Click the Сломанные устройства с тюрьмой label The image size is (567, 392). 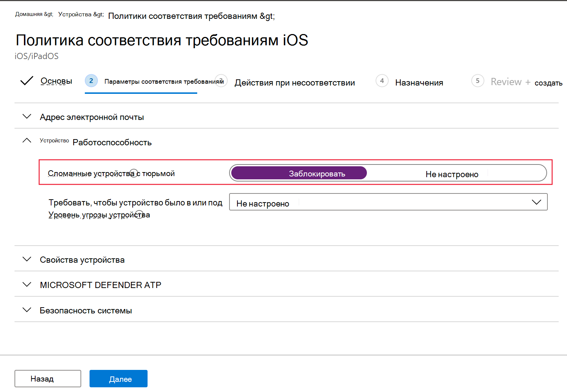coord(111,173)
